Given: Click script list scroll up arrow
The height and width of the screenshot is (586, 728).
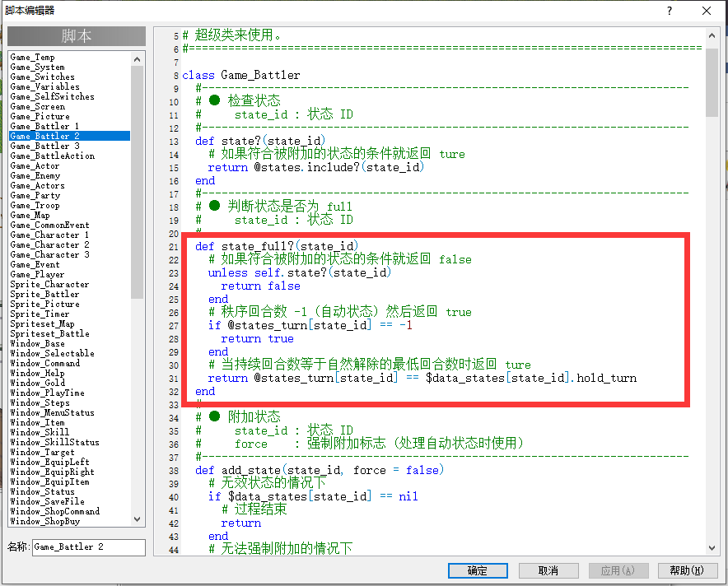Looking at the screenshot, I should [137, 59].
